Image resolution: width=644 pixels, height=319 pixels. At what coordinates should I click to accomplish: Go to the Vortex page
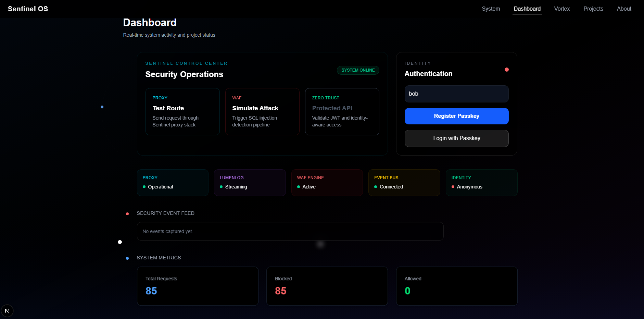(x=562, y=9)
